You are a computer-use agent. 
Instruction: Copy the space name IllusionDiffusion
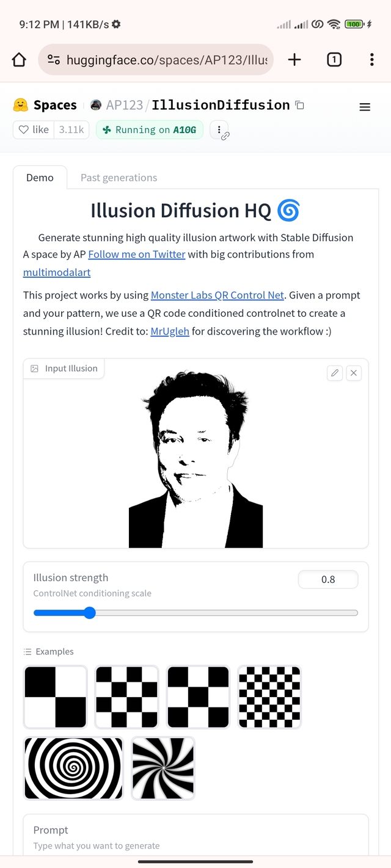pos(299,105)
